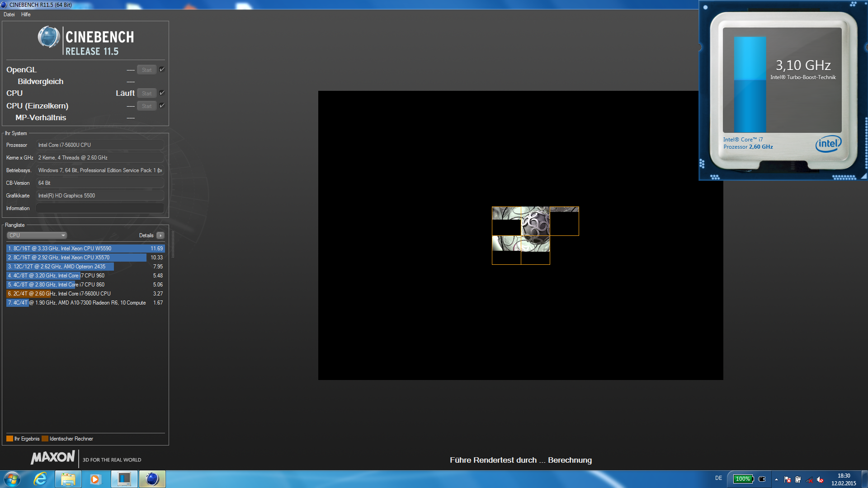
Task: Click the network signal tray icon
Action: coord(809,479)
